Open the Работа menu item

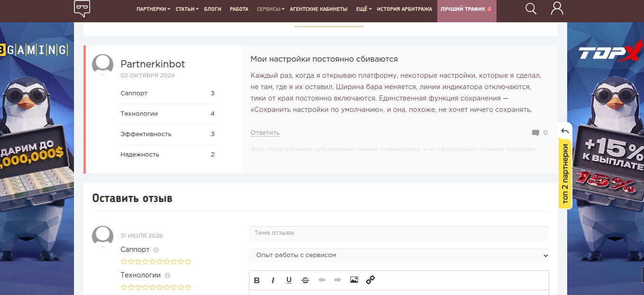pyautogui.click(x=239, y=9)
